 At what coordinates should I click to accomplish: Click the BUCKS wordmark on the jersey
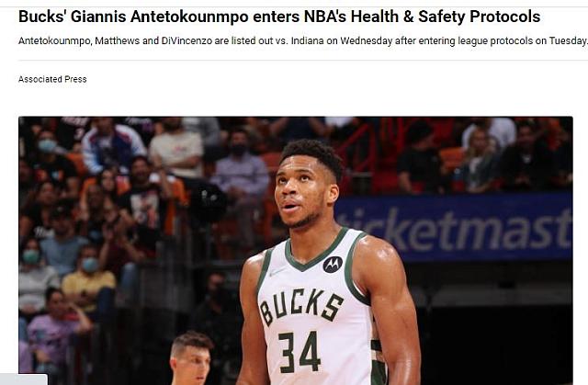pos(300,306)
